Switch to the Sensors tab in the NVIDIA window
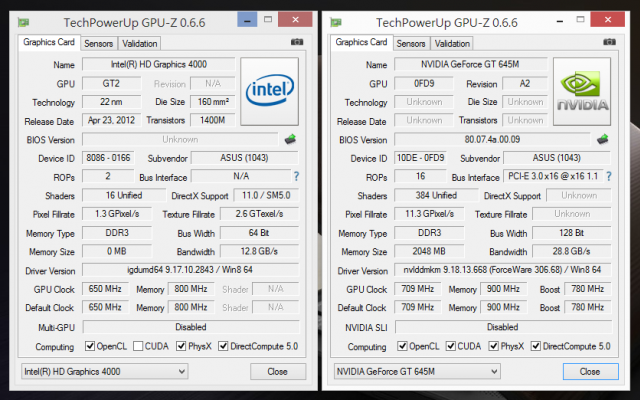This screenshot has width=640, height=400. coord(411,44)
